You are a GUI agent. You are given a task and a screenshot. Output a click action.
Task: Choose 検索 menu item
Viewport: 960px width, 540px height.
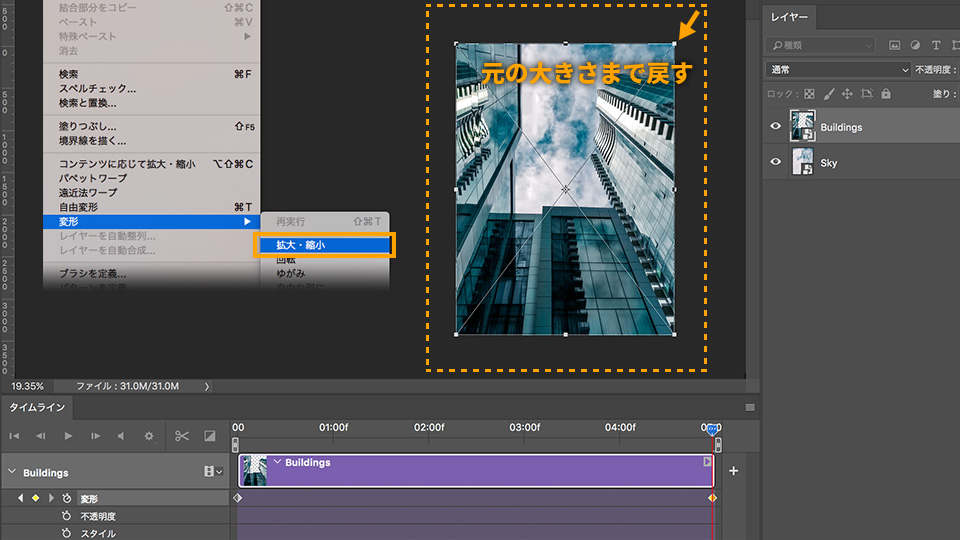pos(151,74)
